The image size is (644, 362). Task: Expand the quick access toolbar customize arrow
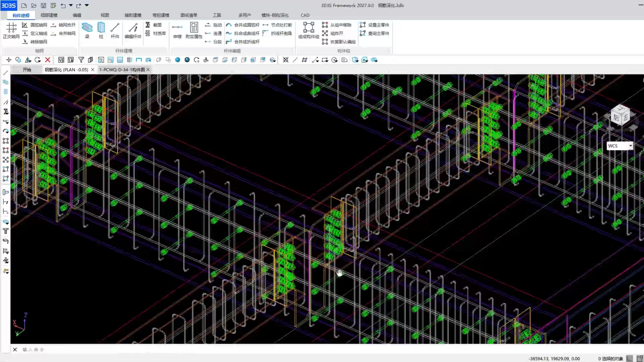click(87, 5)
